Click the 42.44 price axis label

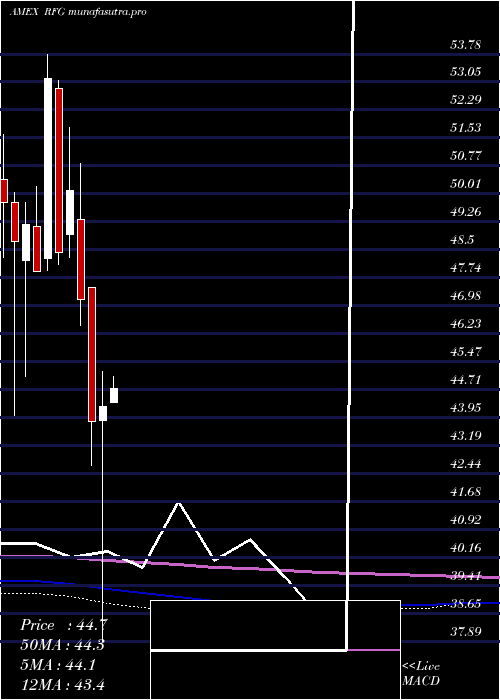tap(466, 464)
